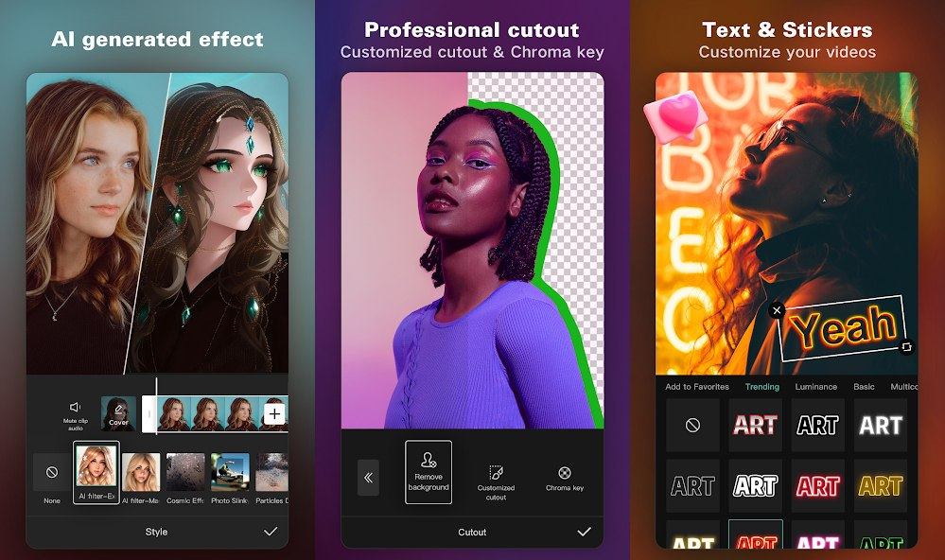Mute the clip audio

(x=75, y=413)
